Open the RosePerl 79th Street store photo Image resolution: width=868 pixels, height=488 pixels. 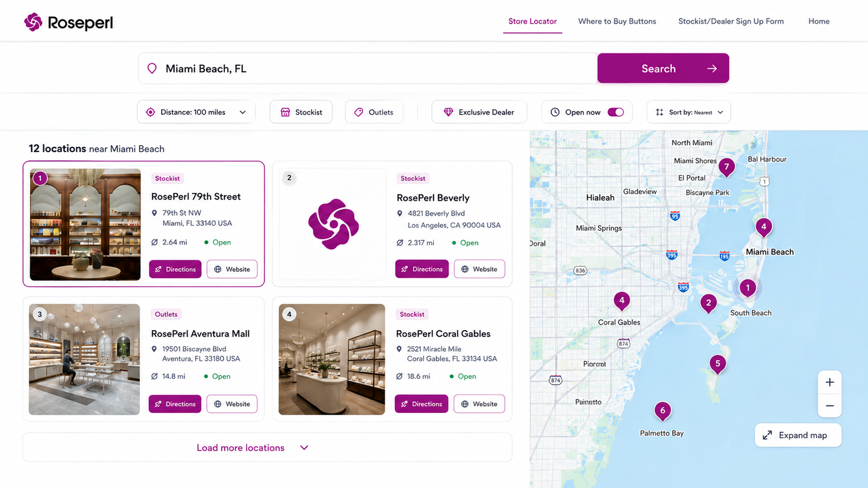click(x=85, y=224)
